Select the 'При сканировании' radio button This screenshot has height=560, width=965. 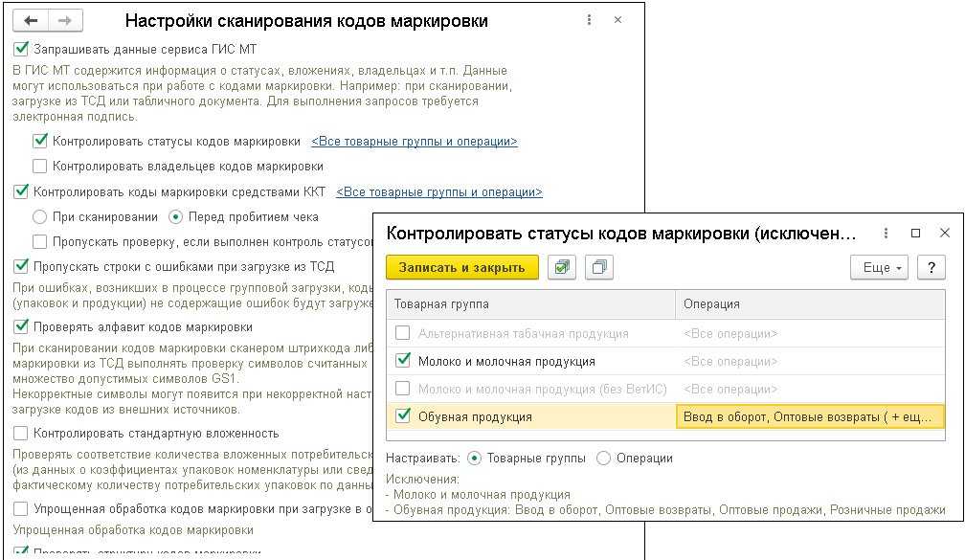click(x=39, y=216)
